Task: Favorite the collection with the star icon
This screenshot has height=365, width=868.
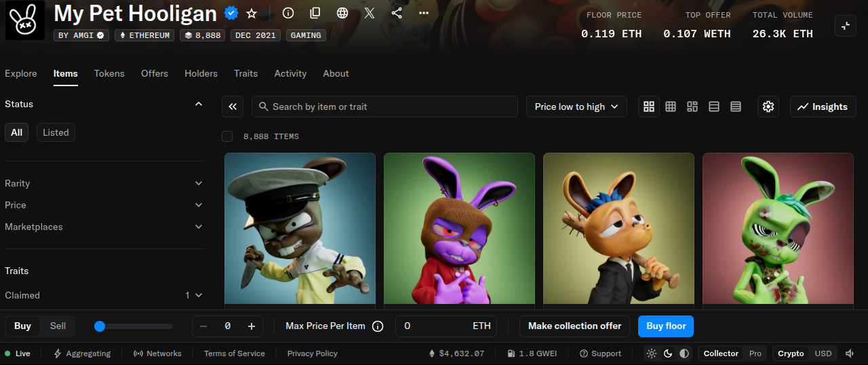Action: 252,14
